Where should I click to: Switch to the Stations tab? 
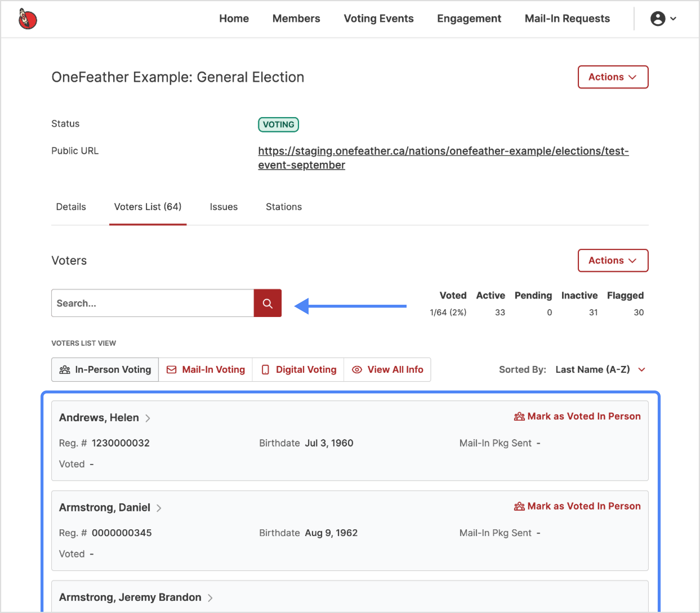tap(284, 207)
